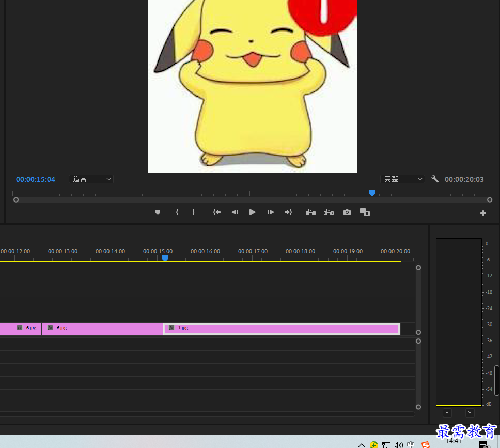Click the bottom audio track scroll handle
Image resolution: width=500 pixels, height=448 pixels.
[x=418, y=407]
